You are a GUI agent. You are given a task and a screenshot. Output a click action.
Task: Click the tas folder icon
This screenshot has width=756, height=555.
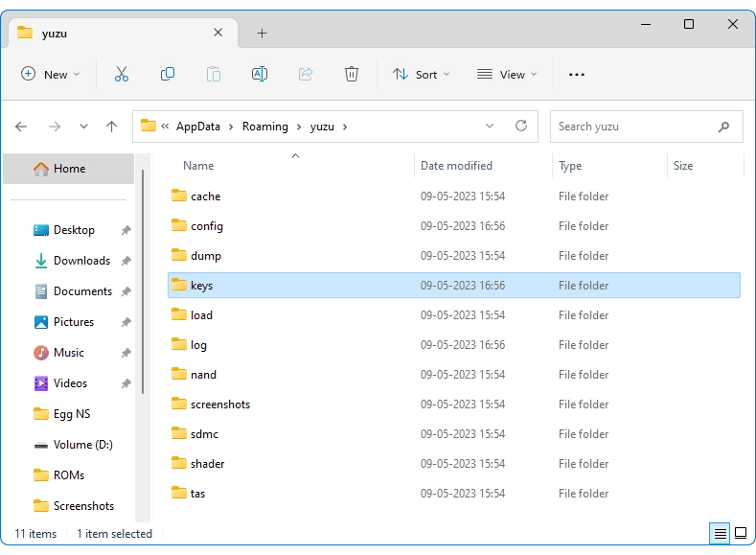[x=179, y=493]
